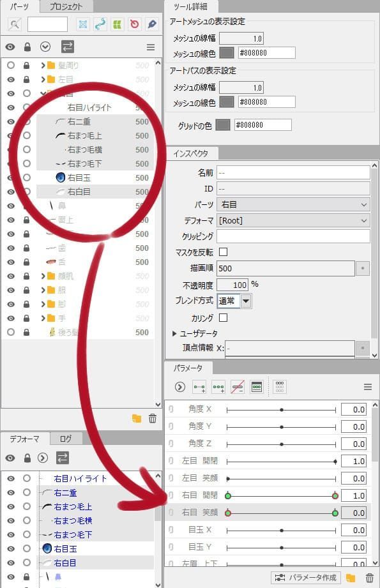Screen dimensions: 380x588
Task: Open the parameter panel hamburger menu
Action: point(368,387)
